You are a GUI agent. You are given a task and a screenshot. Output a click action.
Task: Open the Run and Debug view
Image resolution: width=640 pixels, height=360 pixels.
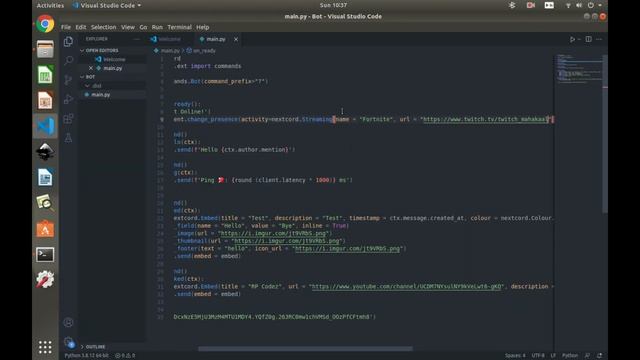[69, 99]
